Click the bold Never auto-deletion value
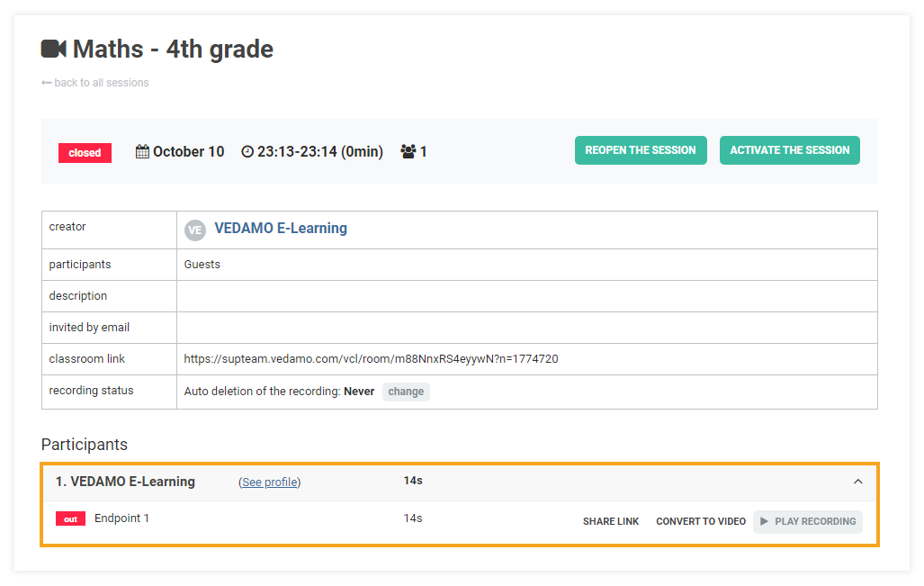Image resolution: width=924 pixels, height=586 pixels. coord(359,392)
